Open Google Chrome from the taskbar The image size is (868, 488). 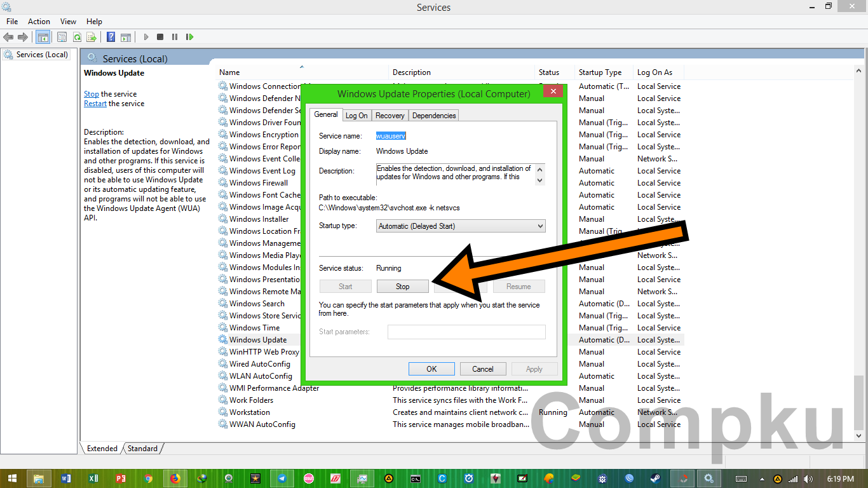[148, 478]
